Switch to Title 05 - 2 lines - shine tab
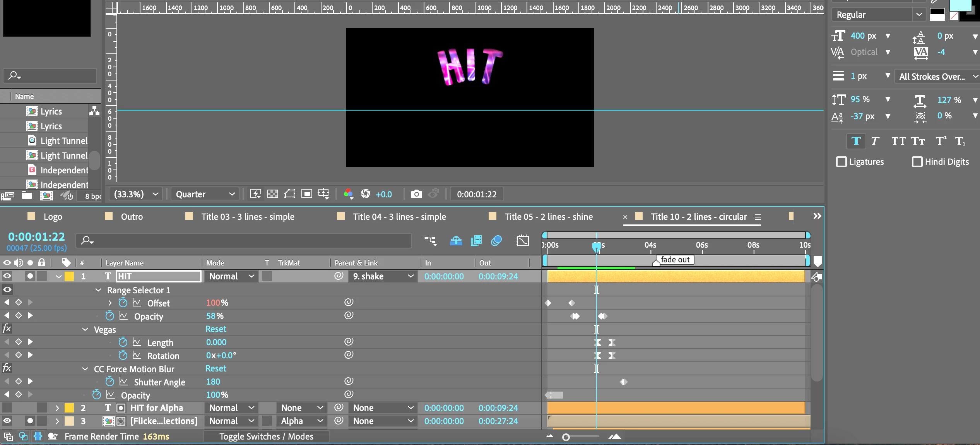This screenshot has height=445, width=980. tap(548, 217)
